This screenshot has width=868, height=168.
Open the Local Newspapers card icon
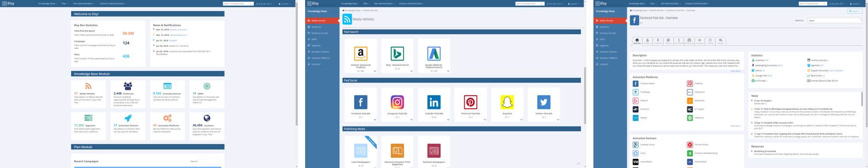tap(360, 151)
